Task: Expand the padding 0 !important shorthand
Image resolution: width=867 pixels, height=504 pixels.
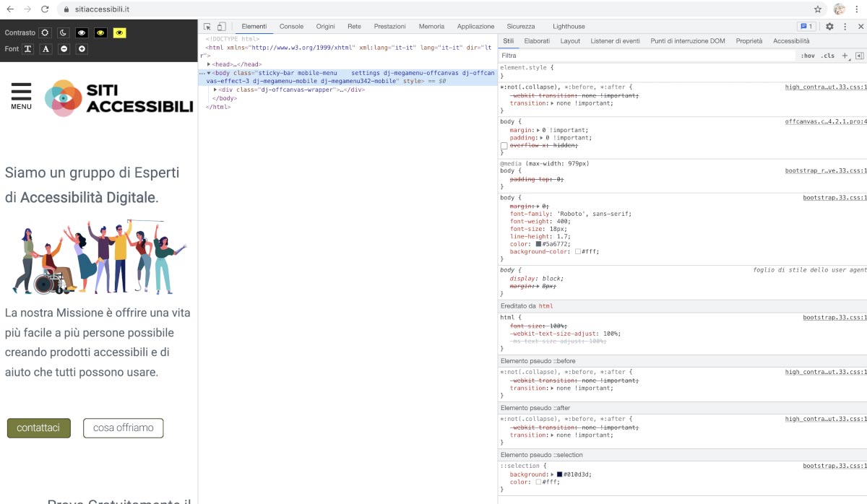Action: tap(541, 138)
